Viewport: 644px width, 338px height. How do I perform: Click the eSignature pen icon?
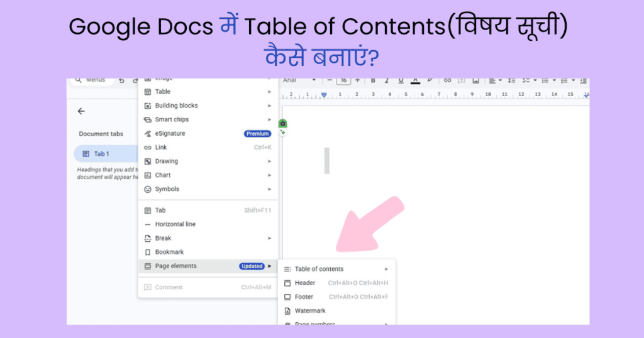tap(147, 134)
